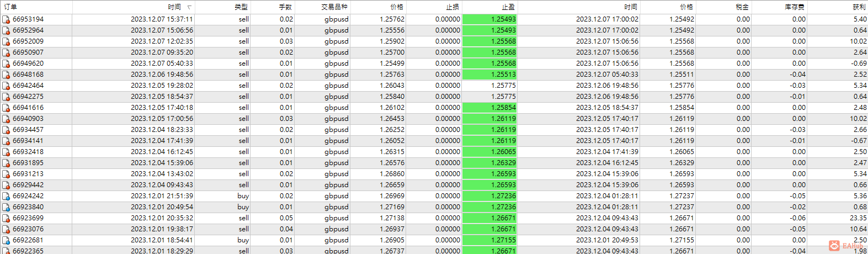Click the order icon for ticket 66931895
Screen dimensions: 868x254
6,163
